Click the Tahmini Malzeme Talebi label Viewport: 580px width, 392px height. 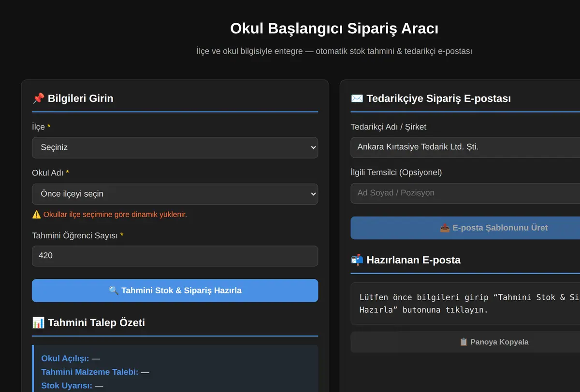(x=90, y=372)
